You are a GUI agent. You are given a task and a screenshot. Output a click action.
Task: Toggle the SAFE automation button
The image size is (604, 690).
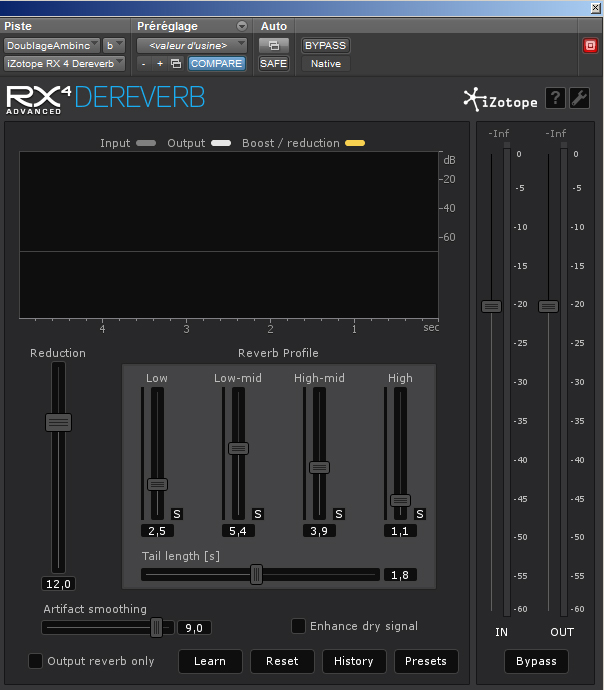(x=274, y=64)
